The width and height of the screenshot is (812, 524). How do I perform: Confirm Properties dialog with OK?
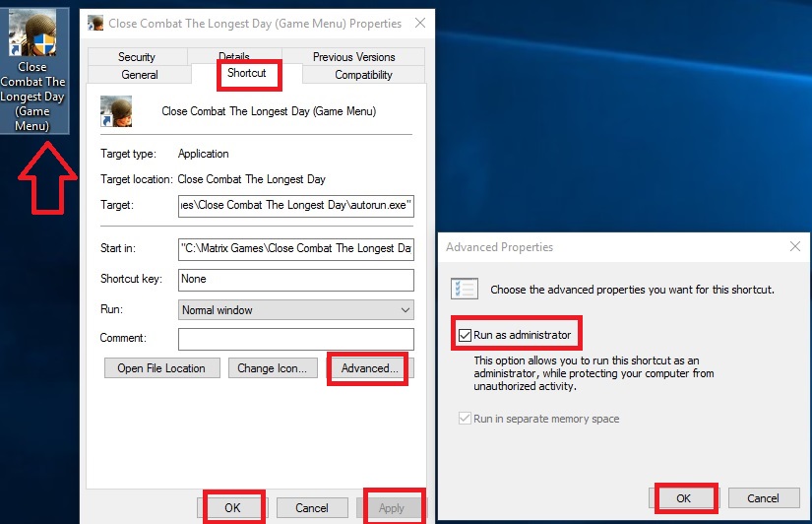click(232, 508)
